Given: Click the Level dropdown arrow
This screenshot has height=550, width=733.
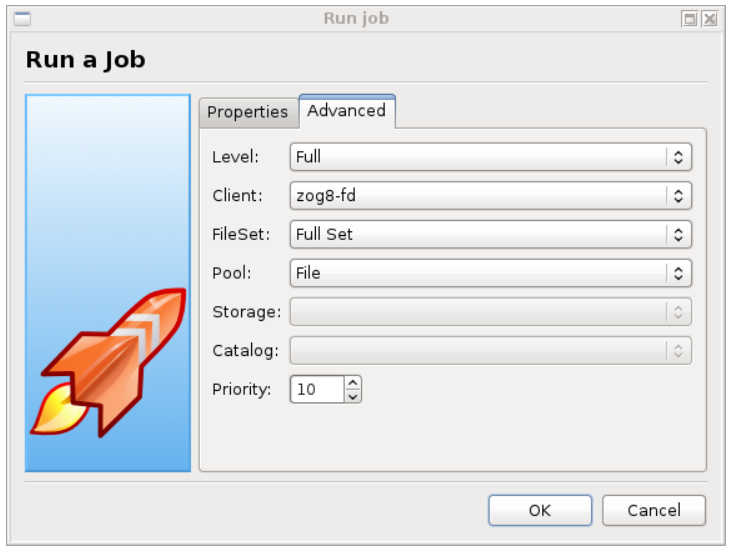Looking at the screenshot, I should pos(679,157).
